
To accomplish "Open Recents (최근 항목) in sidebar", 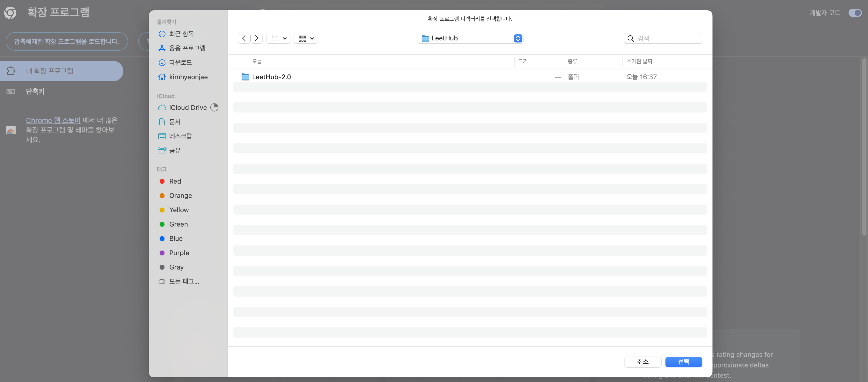I will pyautogui.click(x=181, y=34).
